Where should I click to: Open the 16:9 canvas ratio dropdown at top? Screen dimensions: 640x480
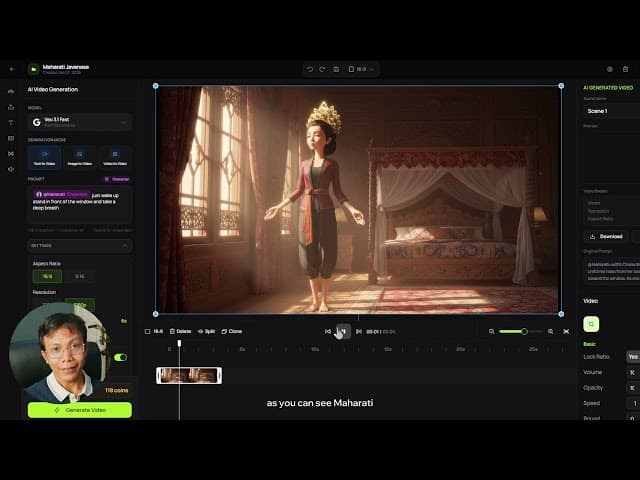[x=362, y=69]
